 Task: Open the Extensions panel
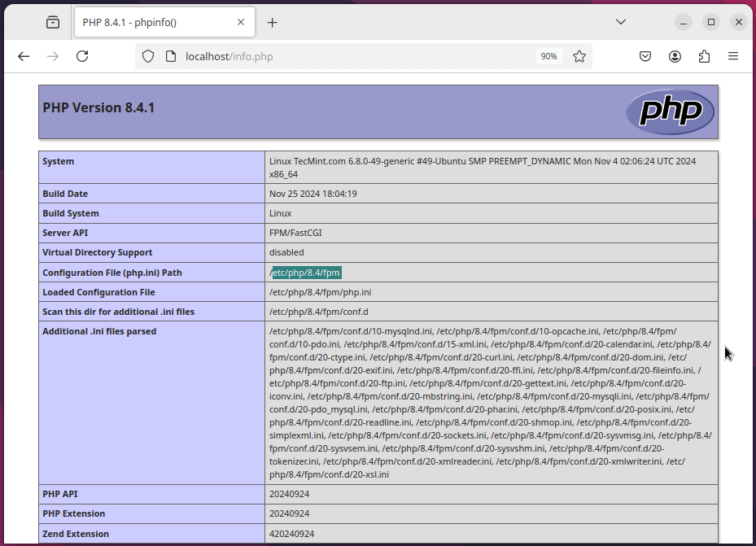704,56
